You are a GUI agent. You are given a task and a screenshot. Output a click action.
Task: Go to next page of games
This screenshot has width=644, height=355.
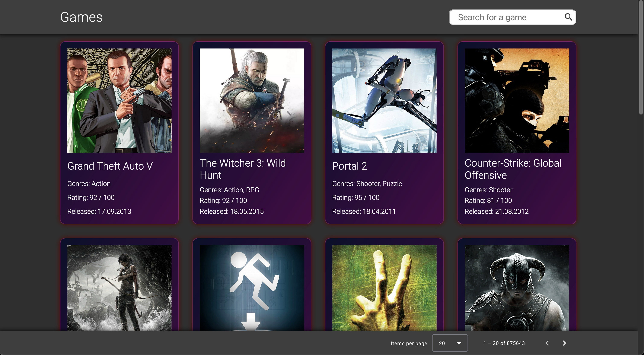564,343
